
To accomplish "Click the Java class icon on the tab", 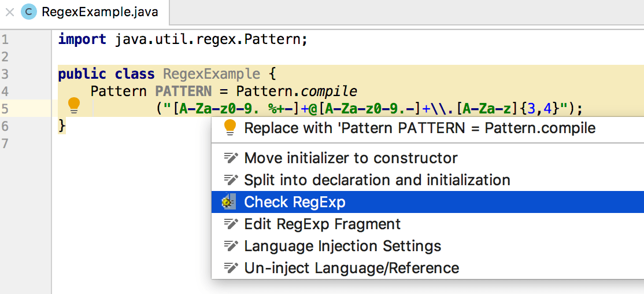I will [29, 12].
